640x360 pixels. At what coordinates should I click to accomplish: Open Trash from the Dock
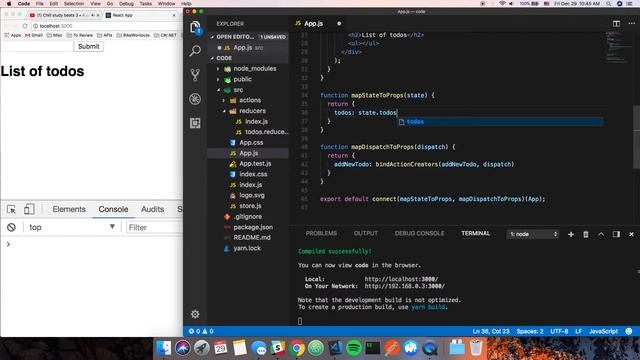click(476, 348)
